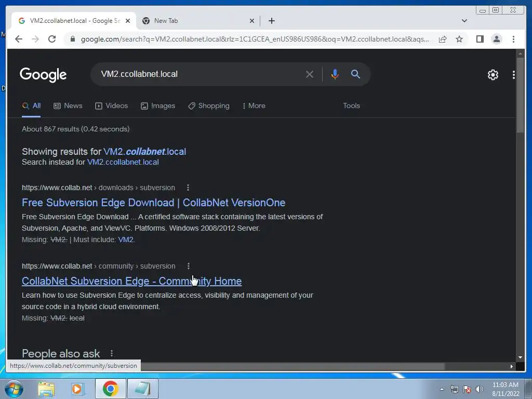Open People also ask options menu
Screen dimensions: 532x399
[x=112, y=353]
